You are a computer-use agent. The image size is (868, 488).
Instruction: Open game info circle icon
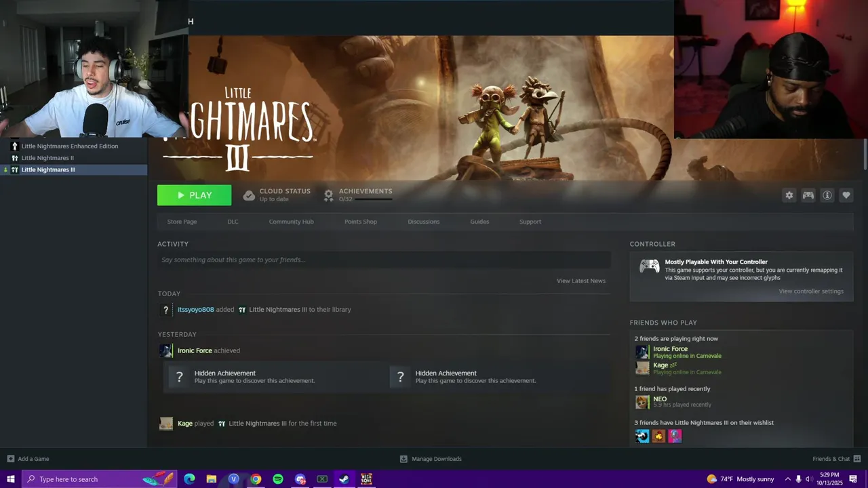(827, 195)
